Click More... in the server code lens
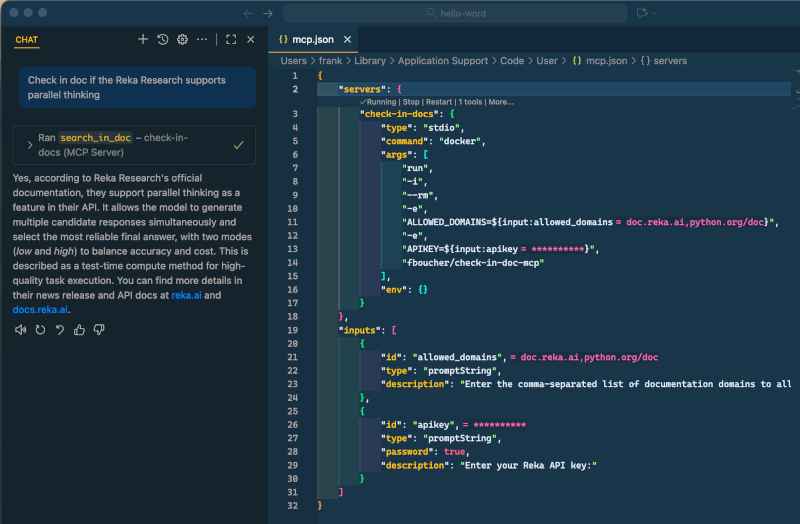This screenshot has width=800, height=524. (x=501, y=102)
